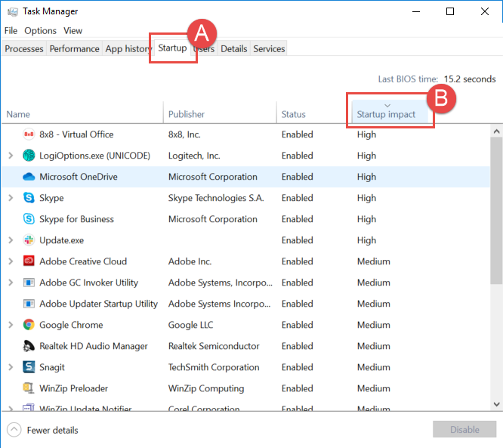Click the scrollbar up arrow
Screen dimensions: 503x448
496,131
